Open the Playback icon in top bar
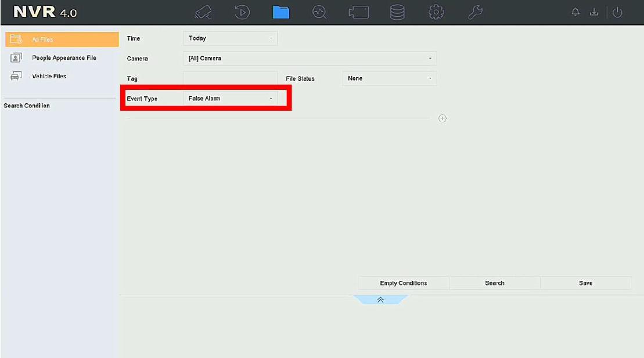The image size is (644, 358). [x=242, y=12]
